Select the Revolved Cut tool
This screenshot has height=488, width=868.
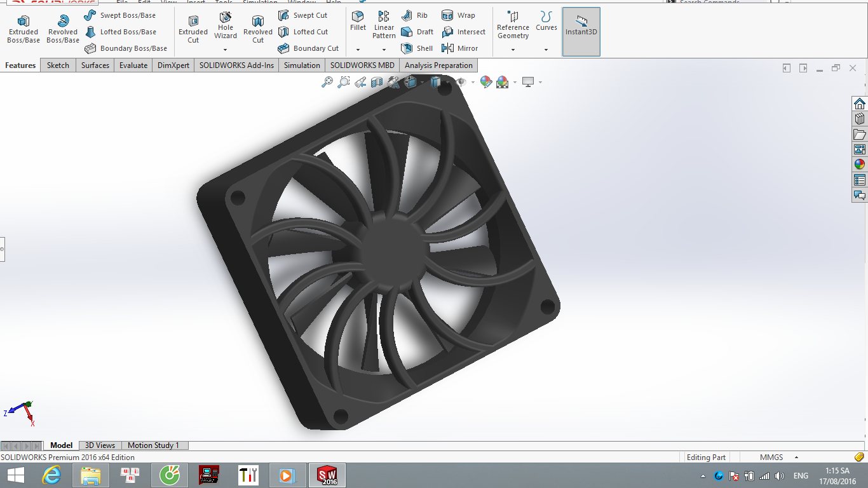click(x=258, y=29)
